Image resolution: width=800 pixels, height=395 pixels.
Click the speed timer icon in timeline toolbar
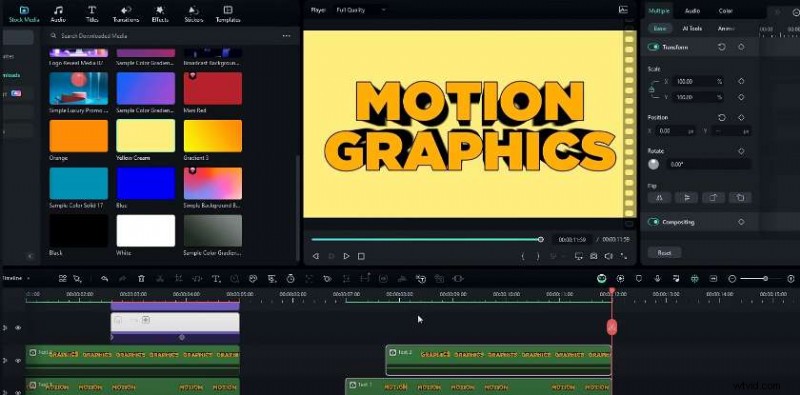tap(290, 279)
